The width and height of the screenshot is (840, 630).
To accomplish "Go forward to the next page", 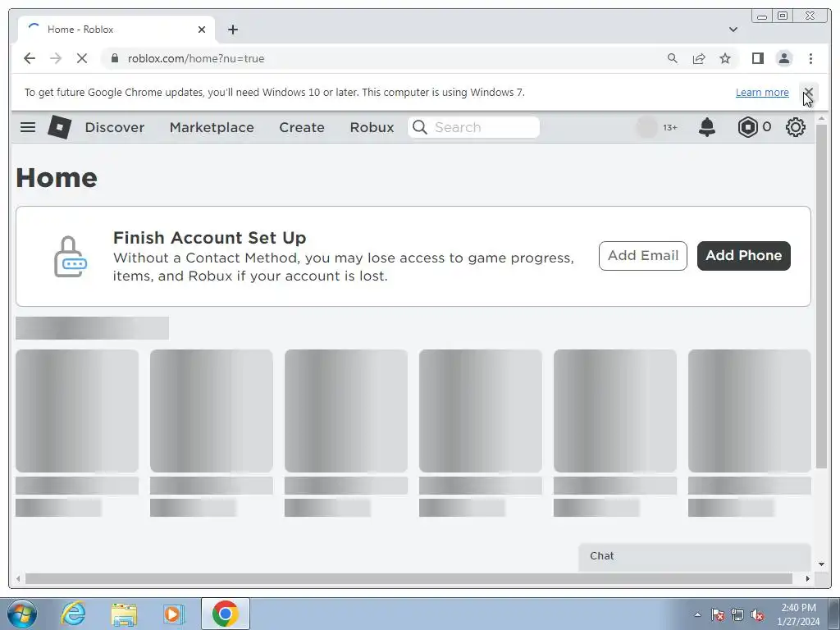I will point(56,58).
